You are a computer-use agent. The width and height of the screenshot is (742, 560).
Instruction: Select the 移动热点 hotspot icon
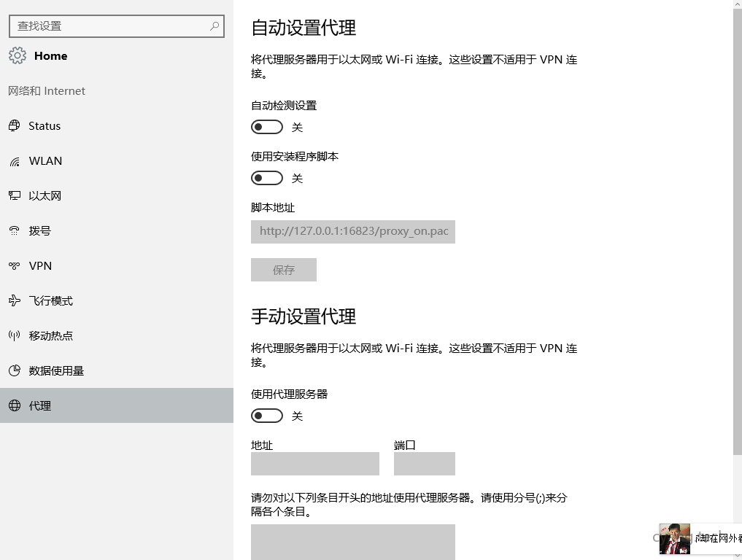pyautogui.click(x=16, y=335)
